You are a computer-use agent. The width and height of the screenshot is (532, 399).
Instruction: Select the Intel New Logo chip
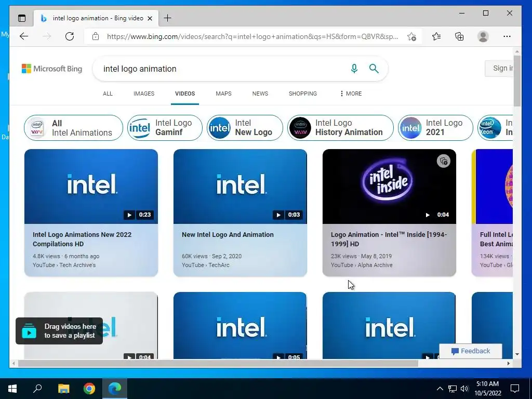(x=245, y=128)
